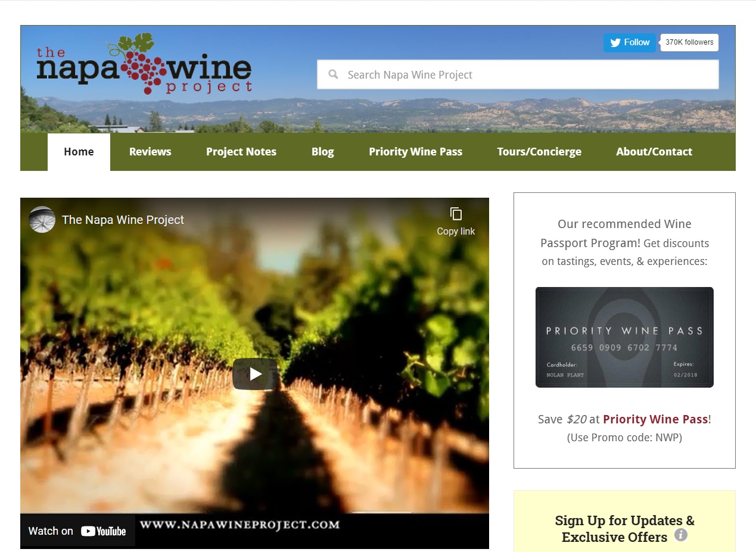Open the About/Contact page
This screenshot has height=552, width=756.
coord(654,152)
